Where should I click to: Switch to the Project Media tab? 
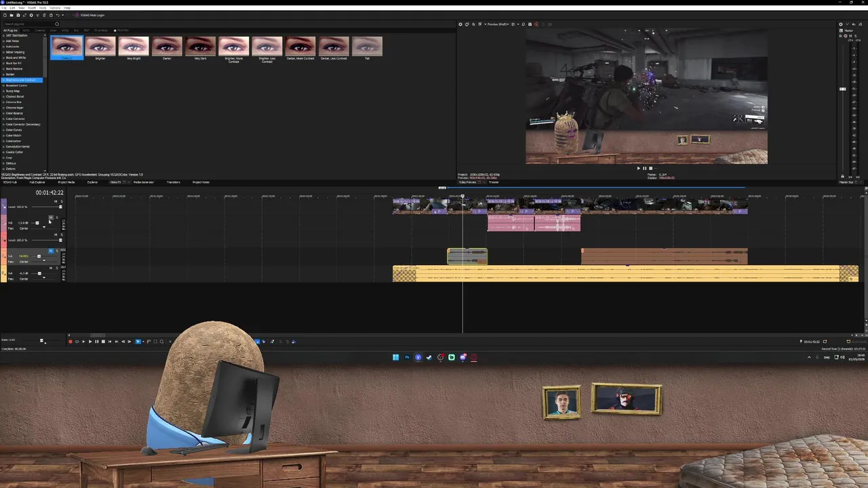coord(66,182)
